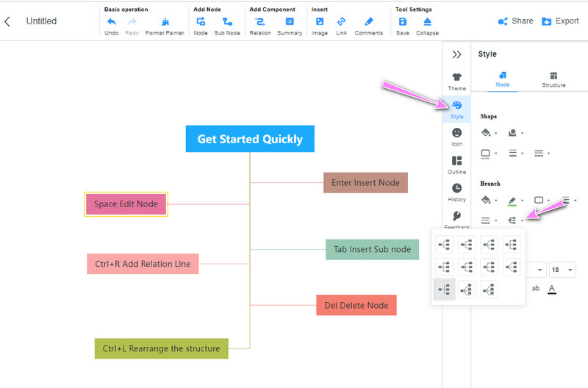Select the Node tab in the Style panel
Viewport: 588px width, 388px height.
[x=503, y=79]
